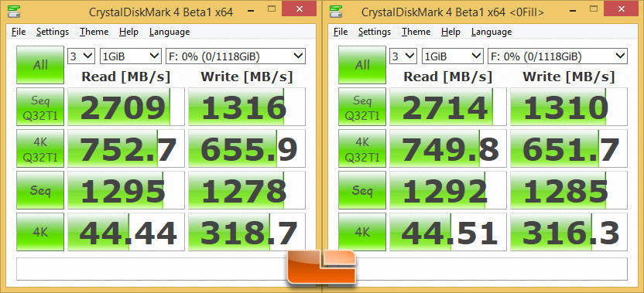Open Language menu in left window
Screen dimensions: 644x293
[x=170, y=32]
